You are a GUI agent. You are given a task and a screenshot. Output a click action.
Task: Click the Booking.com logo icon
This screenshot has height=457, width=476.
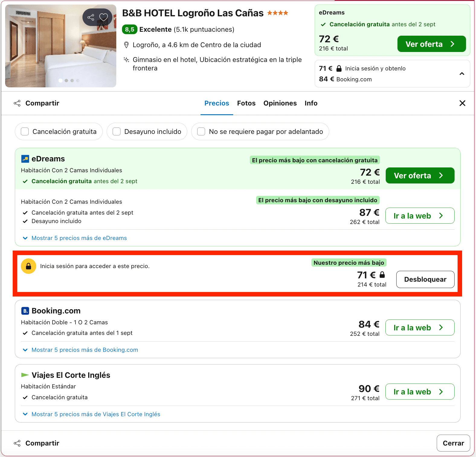[x=25, y=311]
